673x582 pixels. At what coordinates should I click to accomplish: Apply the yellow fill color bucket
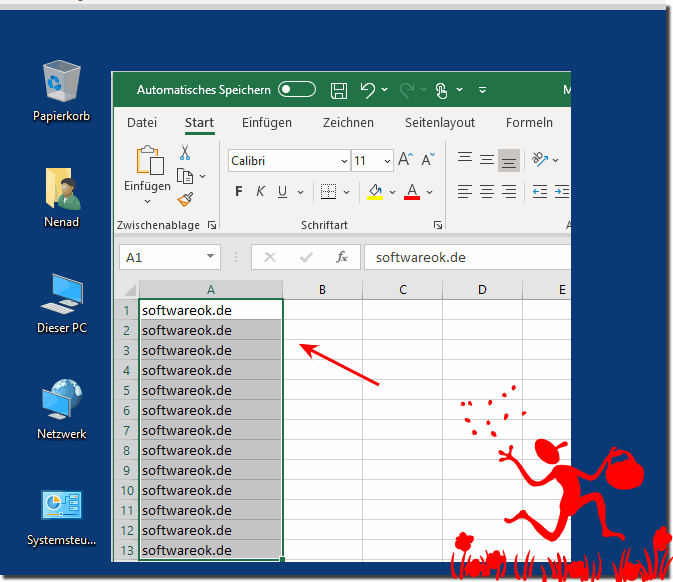click(x=375, y=192)
